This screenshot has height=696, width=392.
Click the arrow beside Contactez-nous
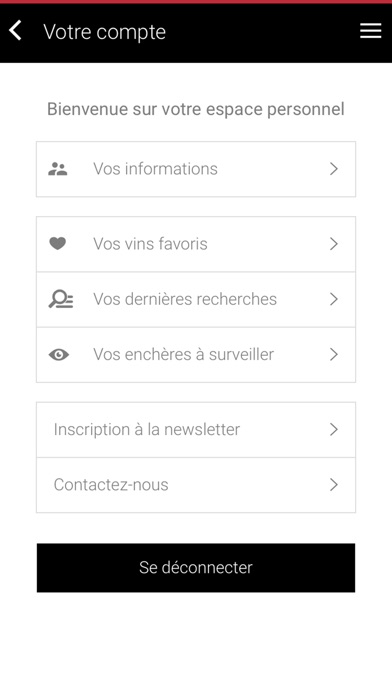point(334,485)
